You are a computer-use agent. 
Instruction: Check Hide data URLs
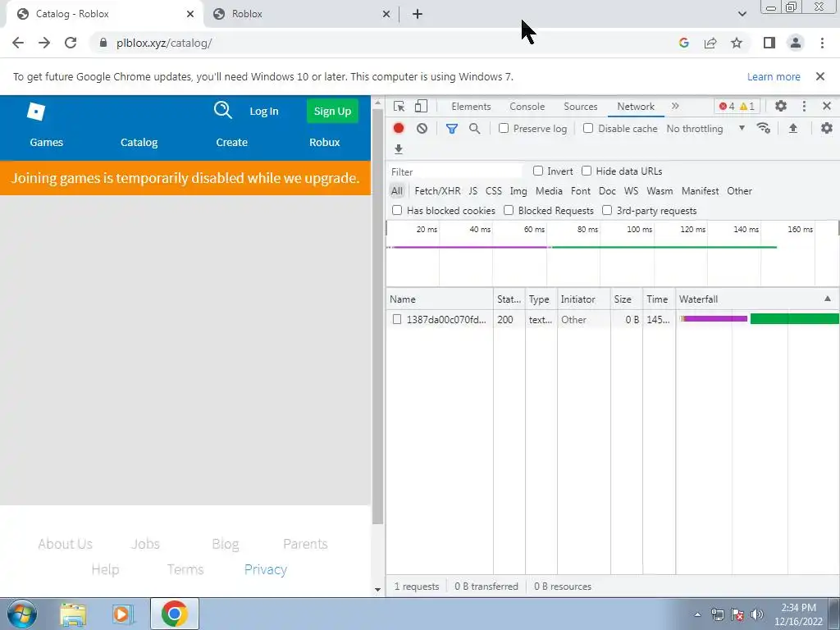point(587,171)
